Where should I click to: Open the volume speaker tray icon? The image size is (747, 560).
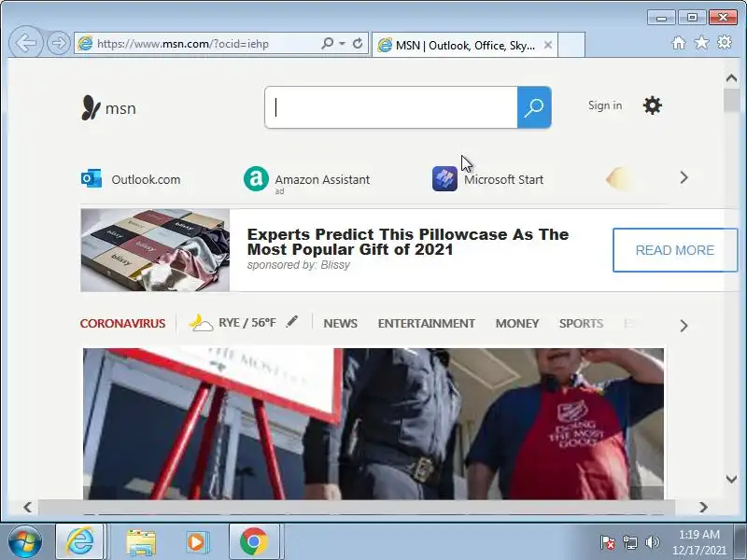click(652, 542)
